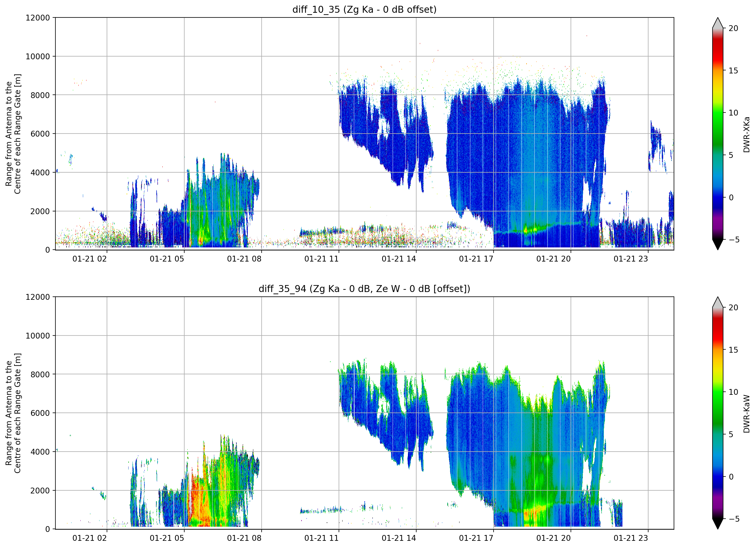Click the red band of the DWR-XKa colorbar
The image size is (756, 548).
(x=718, y=50)
